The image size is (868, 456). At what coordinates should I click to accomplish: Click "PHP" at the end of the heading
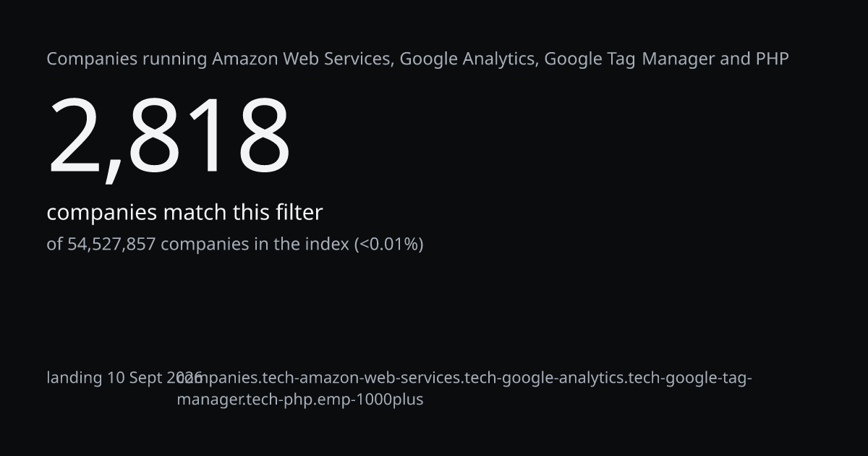(x=772, y=59)
